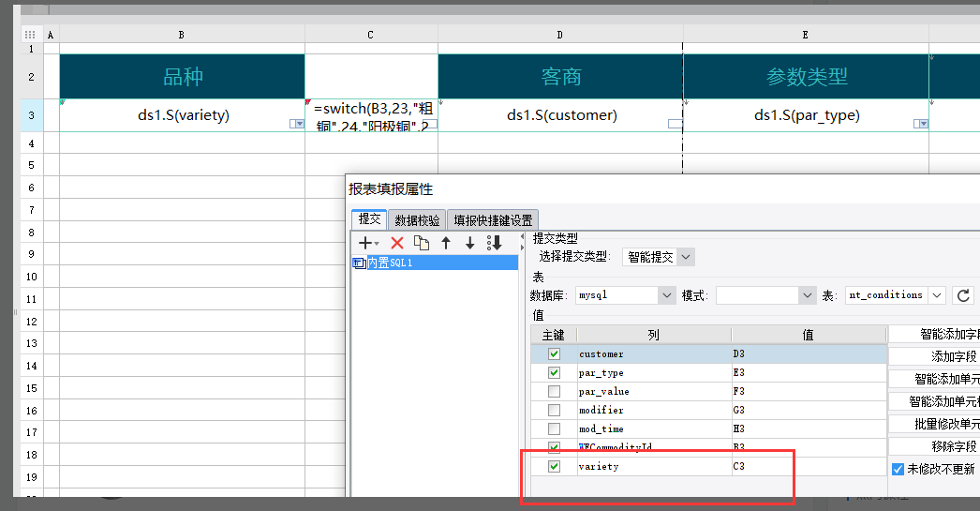Click the sort order icon in toolbar
The height and width of the screenshot is (511, 980).
pos(494,243)
